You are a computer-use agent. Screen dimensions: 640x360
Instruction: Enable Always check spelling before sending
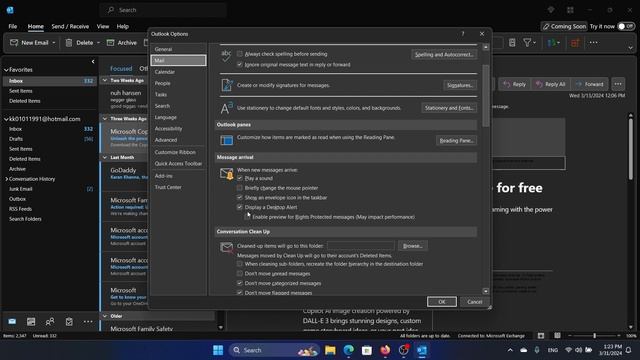tap(240, 54)
